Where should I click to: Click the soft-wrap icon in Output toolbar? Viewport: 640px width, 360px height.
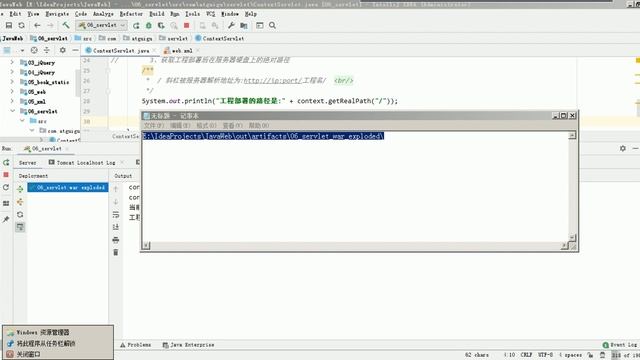pos(116,214)
